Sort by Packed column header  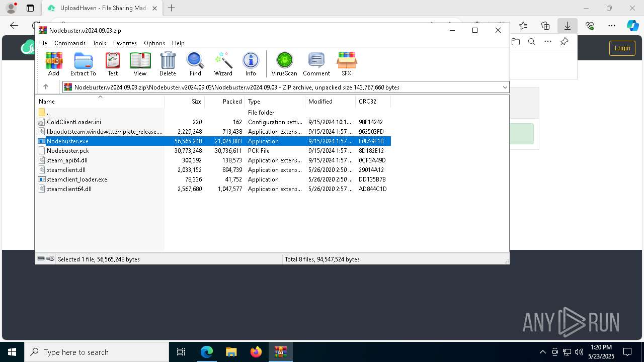224,101
